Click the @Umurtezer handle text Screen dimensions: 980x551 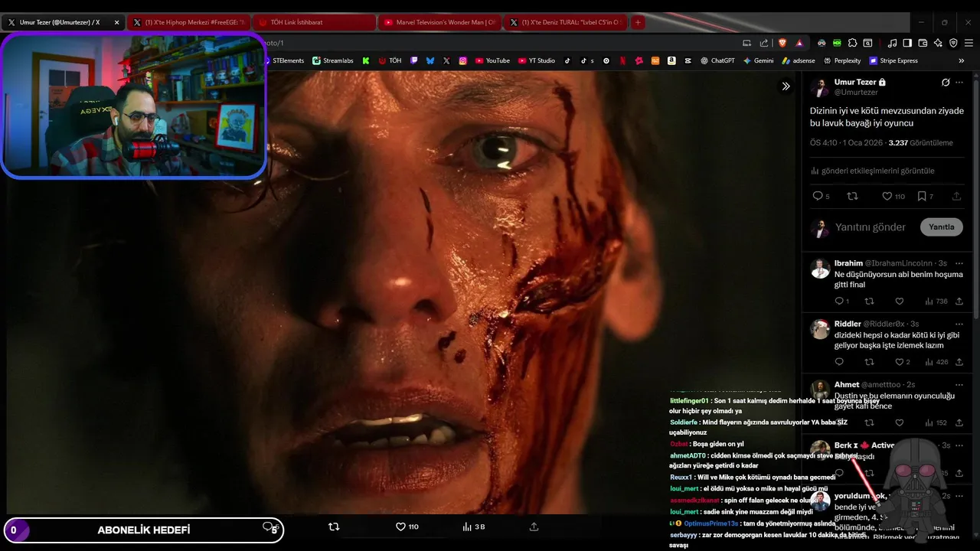point(856,92)
